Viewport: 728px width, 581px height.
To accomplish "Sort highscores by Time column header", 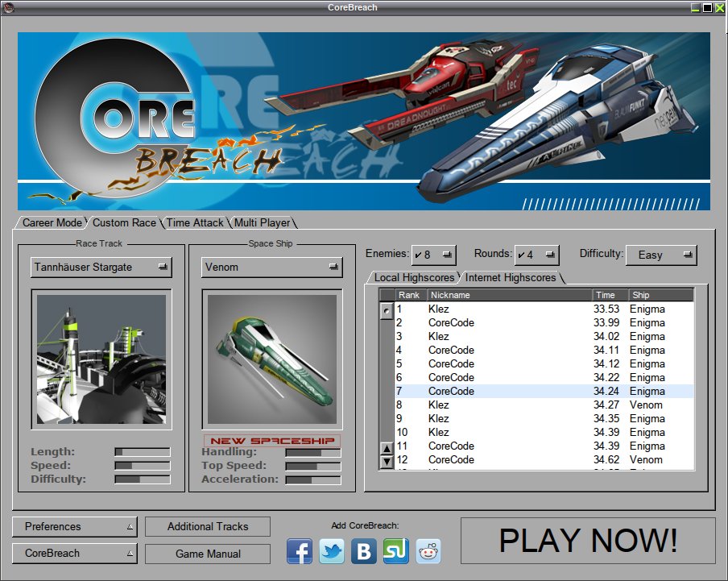I will 610,295.
